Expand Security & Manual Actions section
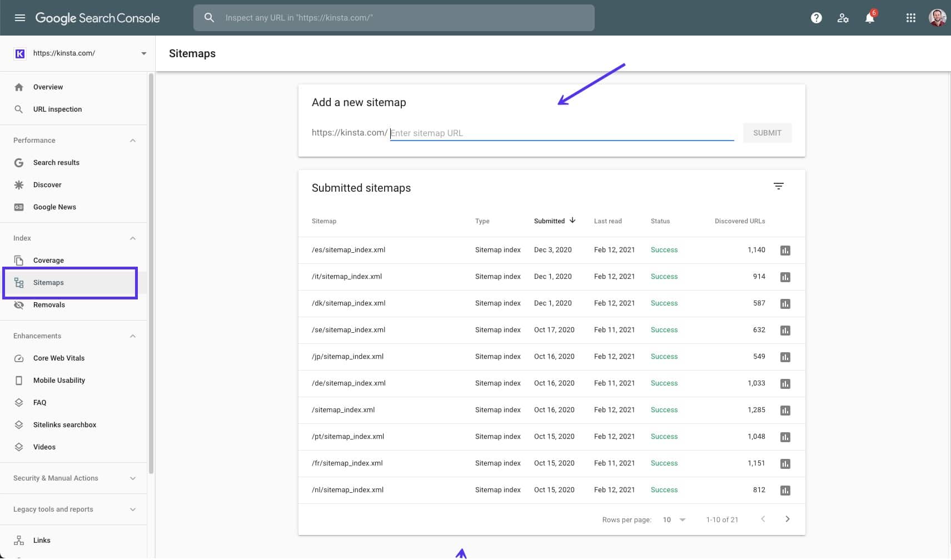The height and width of the screenshot is (560, 951). tap(132, 478)
